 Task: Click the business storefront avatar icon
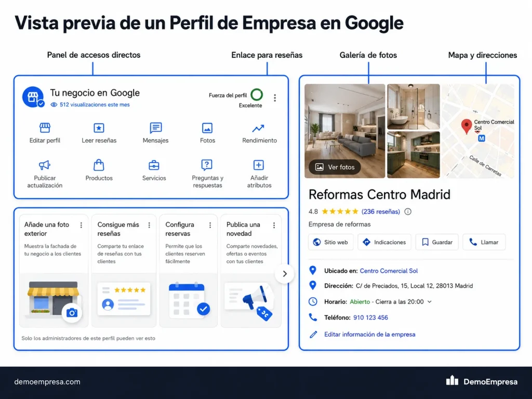coord(33,97)
